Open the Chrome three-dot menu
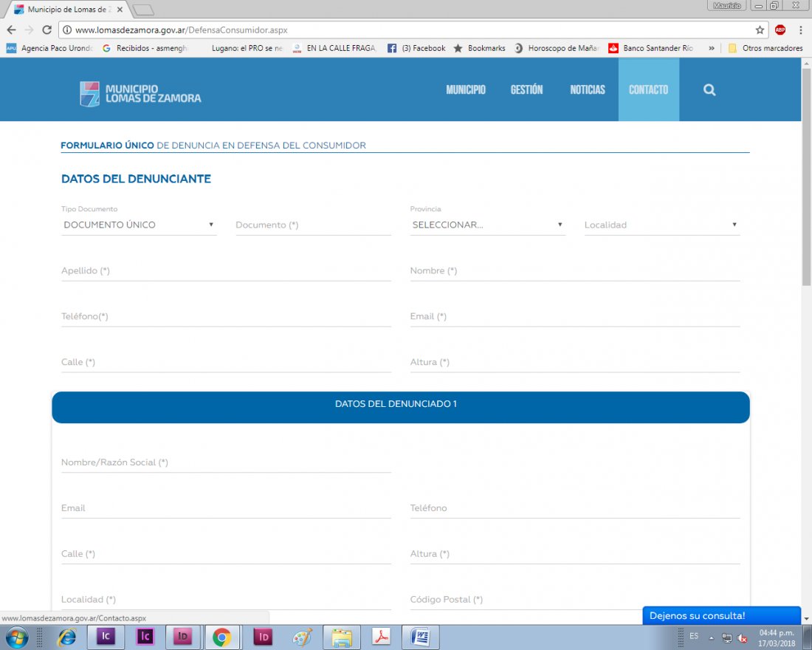812x650 pixels. coord(801,30)
